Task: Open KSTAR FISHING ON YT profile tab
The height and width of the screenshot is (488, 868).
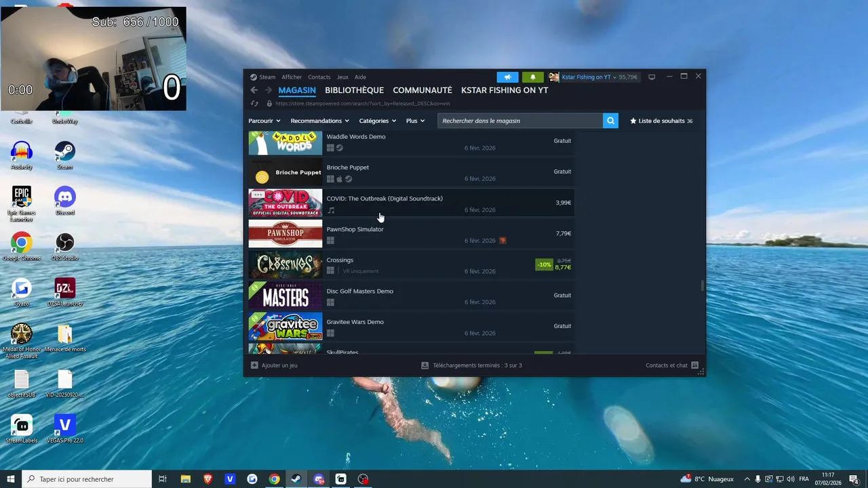Action: click(505, 90)
